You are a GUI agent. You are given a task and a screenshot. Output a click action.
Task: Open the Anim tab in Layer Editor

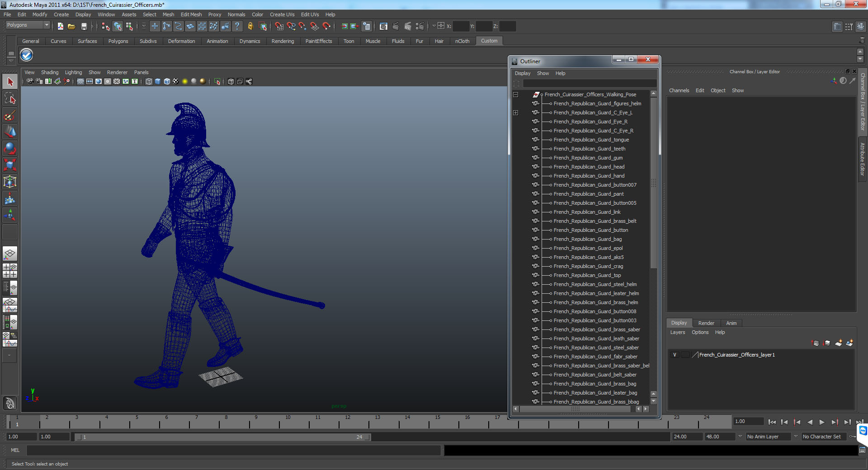coord(731,323)
